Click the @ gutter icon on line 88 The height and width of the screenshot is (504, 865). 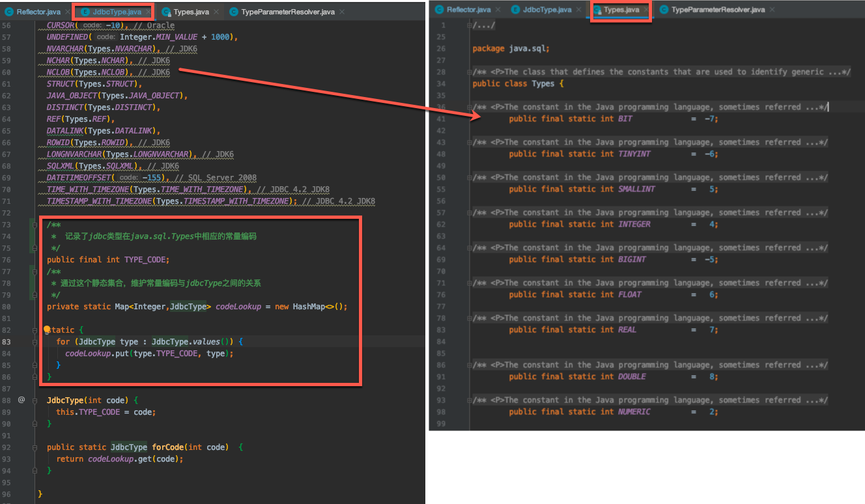[21, 400]
